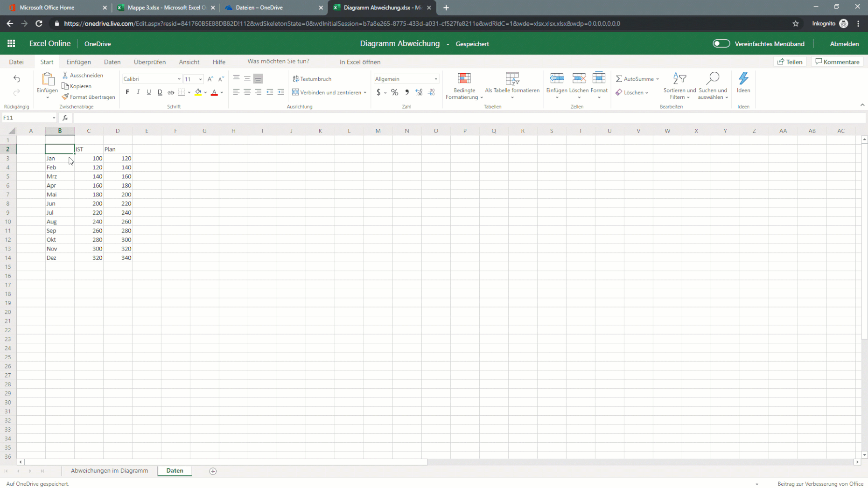
Task: Toggle strikethrough formatting
Action: point(171,92)
